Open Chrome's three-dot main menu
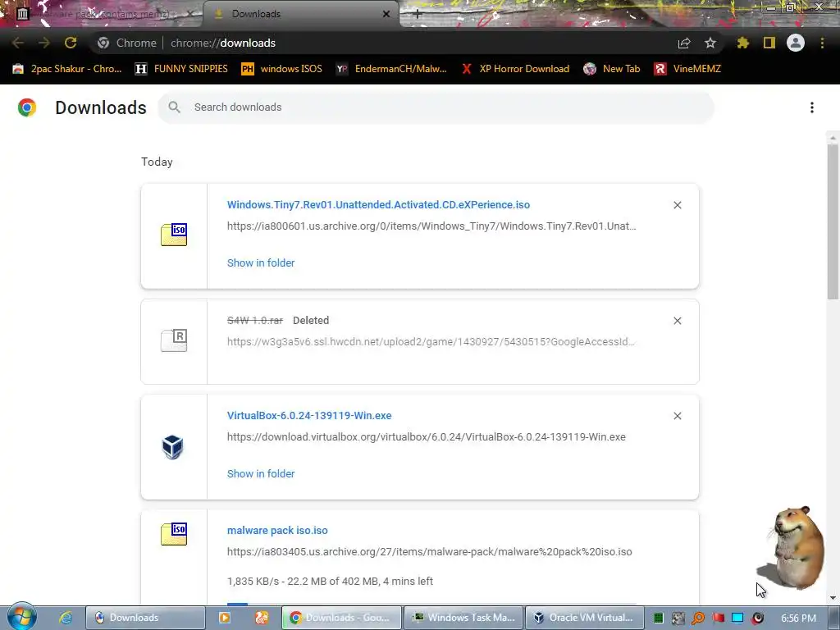The width and height of the screenshot is (840, 630). [x=822, y=43]
